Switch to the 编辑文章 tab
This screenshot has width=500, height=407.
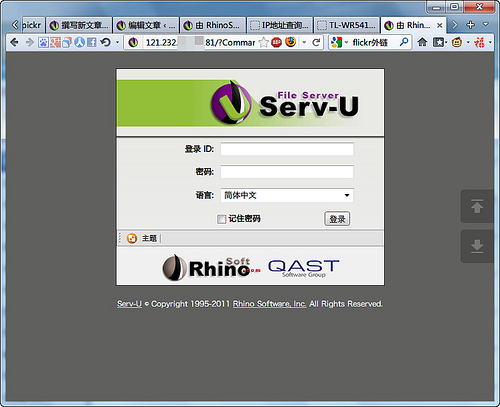coord(146,25)
